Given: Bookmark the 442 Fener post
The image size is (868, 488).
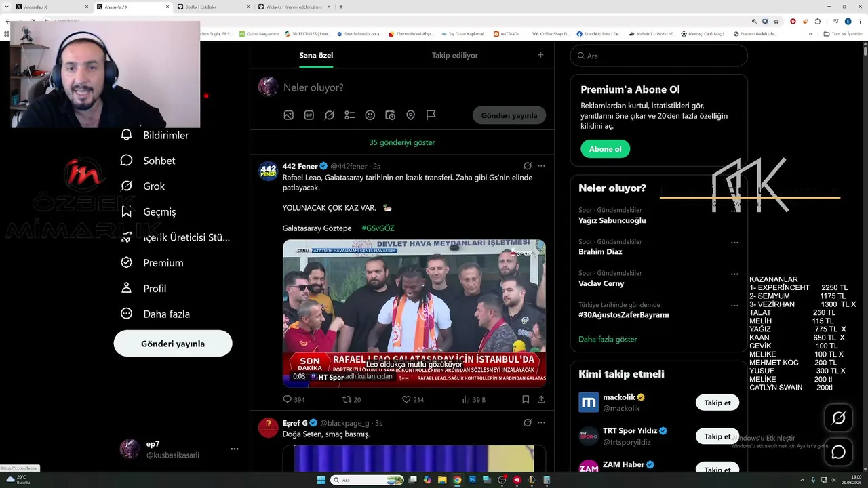Looking at the screenshot, I should [x=526, y=399].
